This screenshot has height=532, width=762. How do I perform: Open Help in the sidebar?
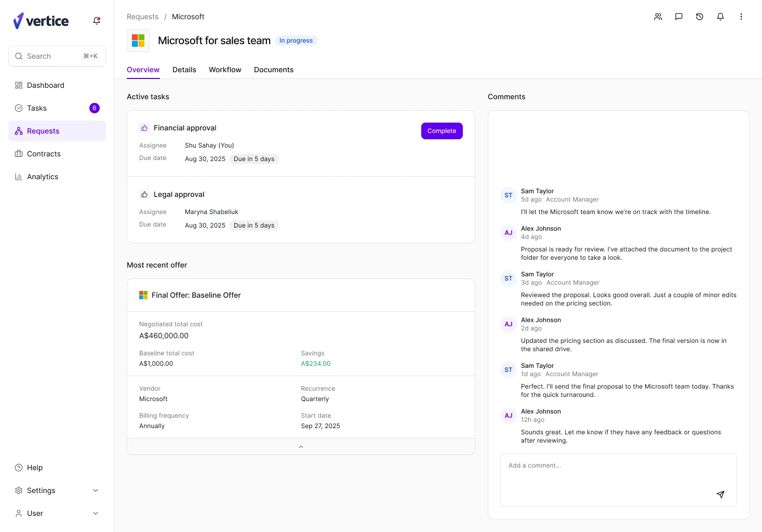pos(57,468)
